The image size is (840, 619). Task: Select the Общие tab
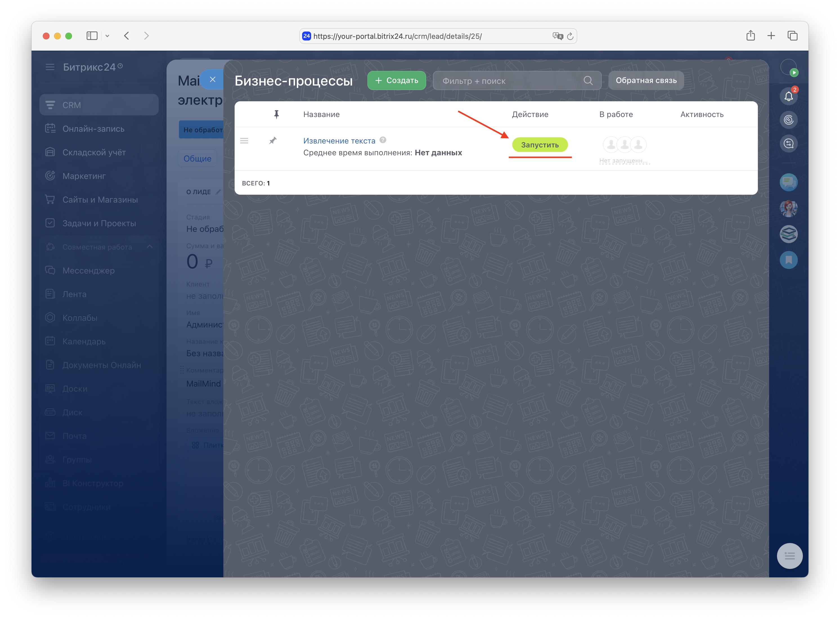point(197,158)
